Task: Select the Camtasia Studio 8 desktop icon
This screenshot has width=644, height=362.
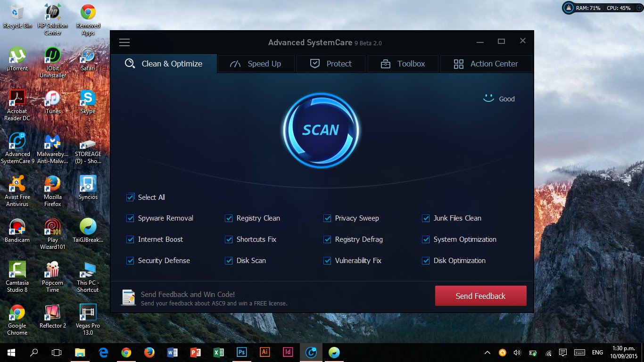Action: (x=17, y=277)
